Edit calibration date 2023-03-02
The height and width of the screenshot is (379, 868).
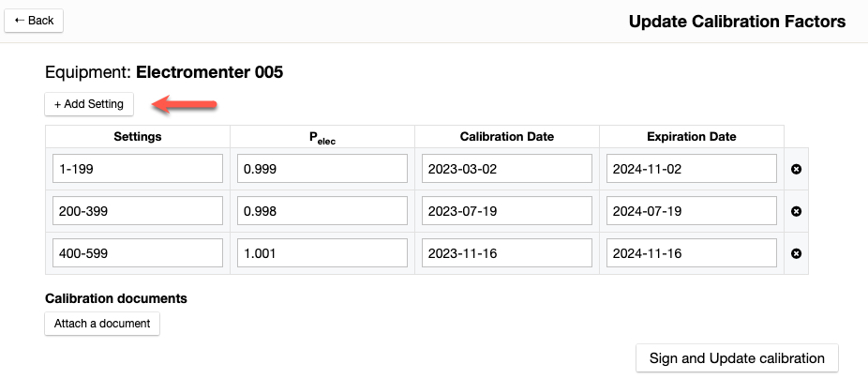click(x=507, y=169)
